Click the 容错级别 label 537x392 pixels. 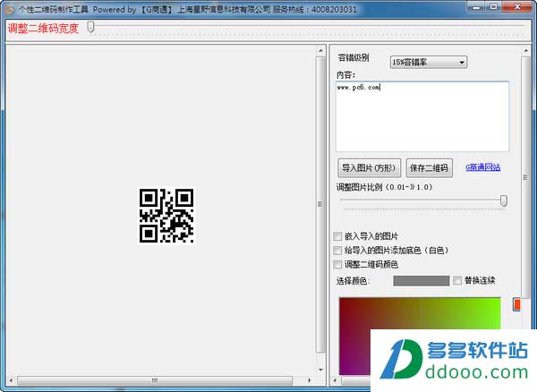354,58
